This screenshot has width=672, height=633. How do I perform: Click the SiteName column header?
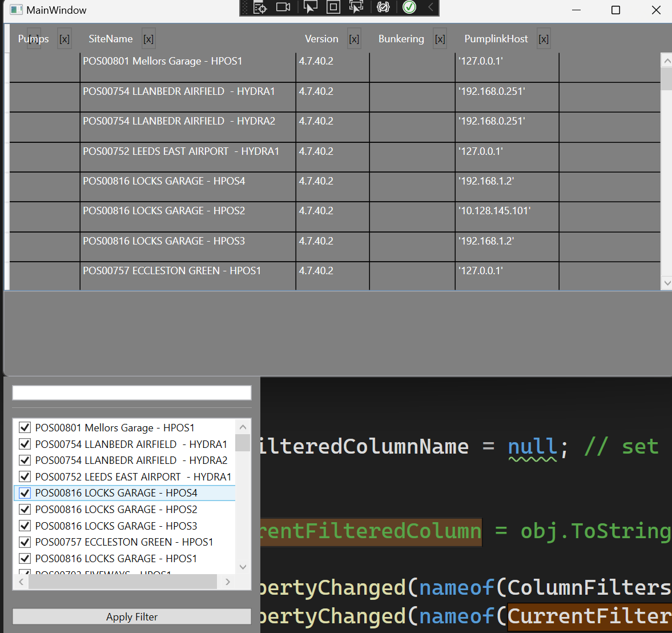click(111, 39)
